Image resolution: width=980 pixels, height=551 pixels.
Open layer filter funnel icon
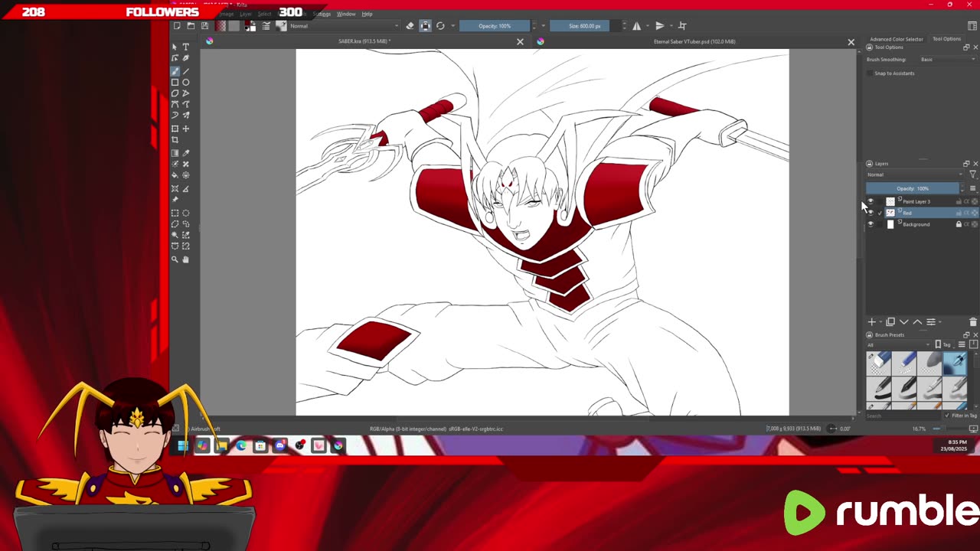[973, 174]
